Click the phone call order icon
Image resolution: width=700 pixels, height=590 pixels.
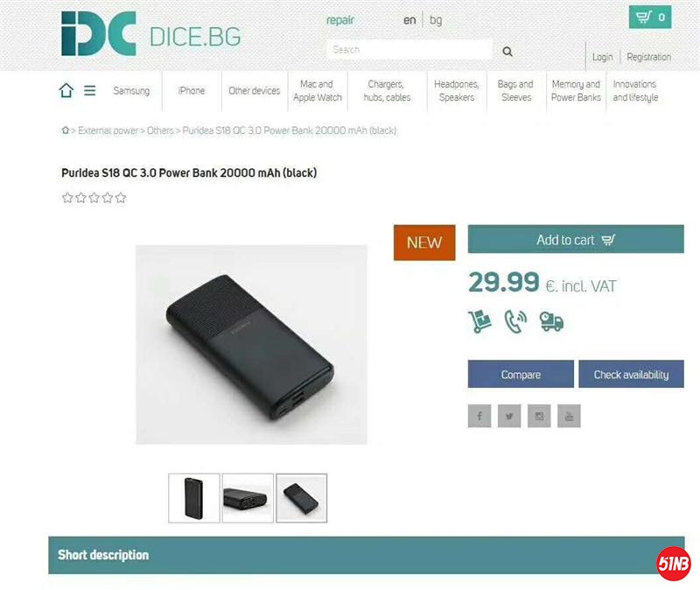tap(515, 321)
